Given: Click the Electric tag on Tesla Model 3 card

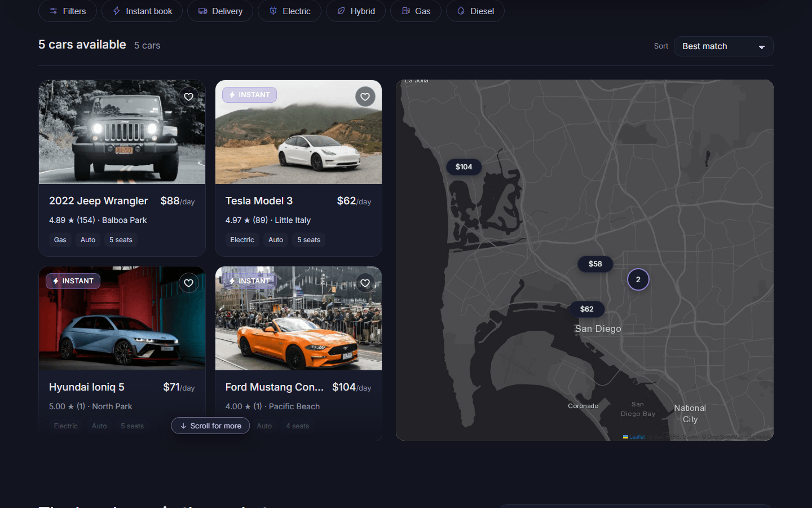Looking at the screenshot, I should point(242,240).
